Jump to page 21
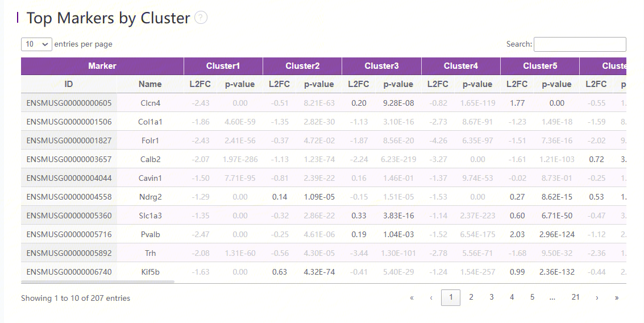644x323 pixels. coord(575,297)
